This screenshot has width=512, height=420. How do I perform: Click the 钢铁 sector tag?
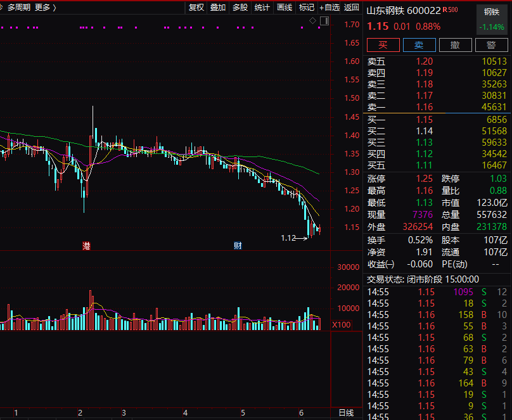[x=492, y=12]
